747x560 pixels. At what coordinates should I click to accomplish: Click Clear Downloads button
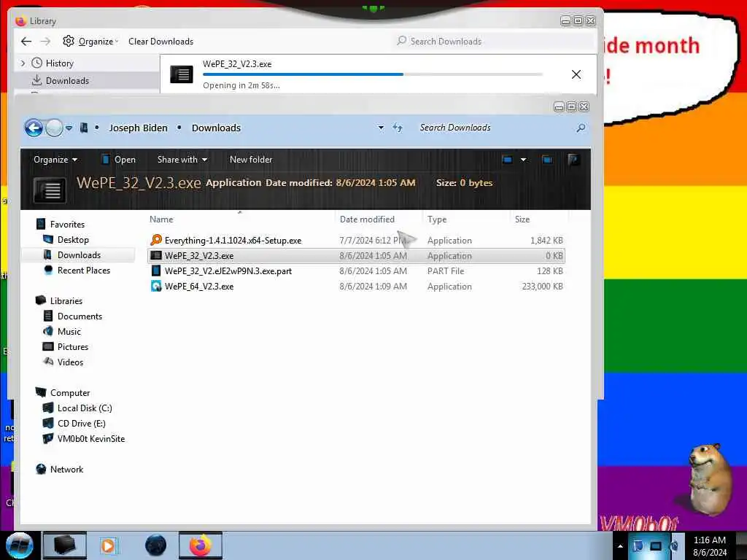[x=160, y=42]
